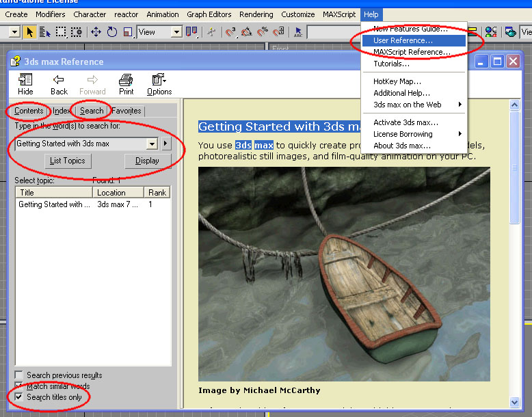Screen dimensions: 532x417
Task: Expand 3ds max on the Web submenu
Action: click(413, 105)
